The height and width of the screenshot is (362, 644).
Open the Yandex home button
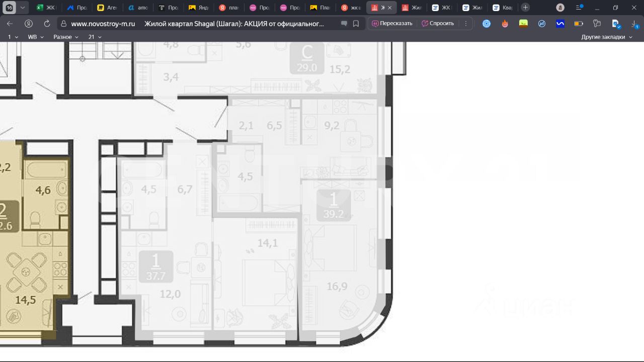click(29, 24)
